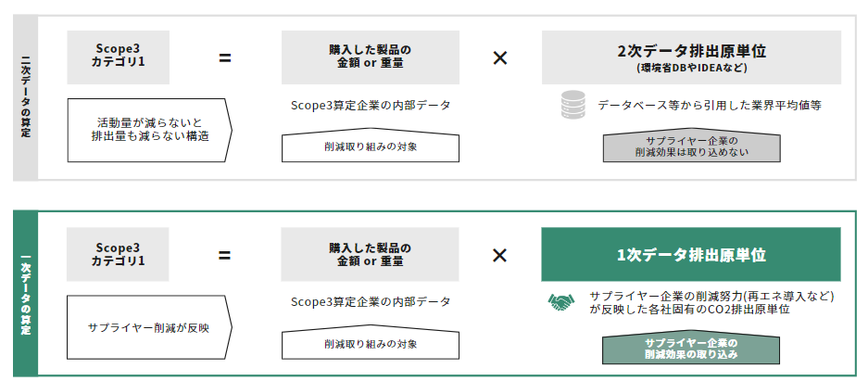
Task: Click the green 1次データ排出原単位 box
Action: click(x=691, y=254)
